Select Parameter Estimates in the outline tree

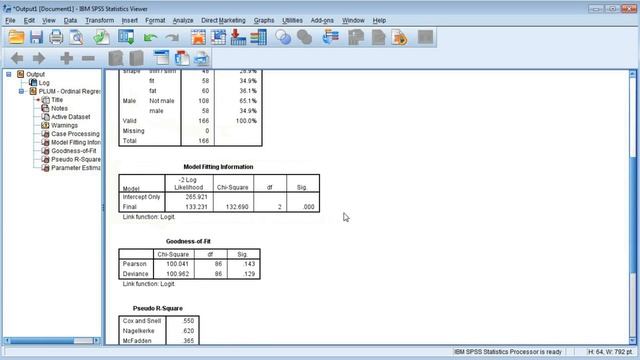tap(76, 168)
